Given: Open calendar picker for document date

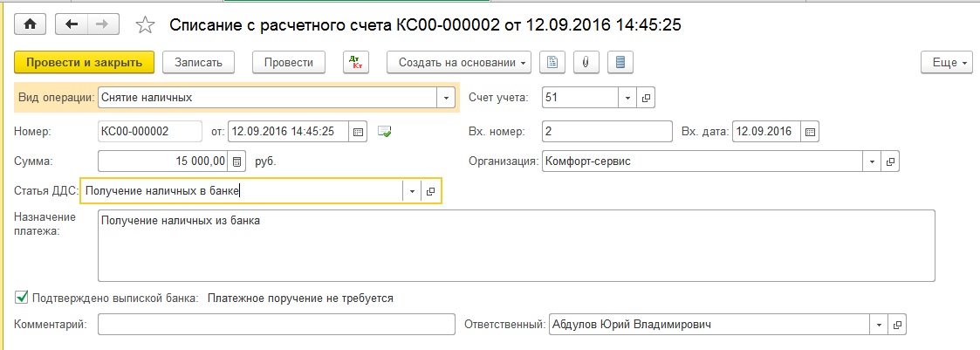Looking at the screenshot, I should 357,132.
